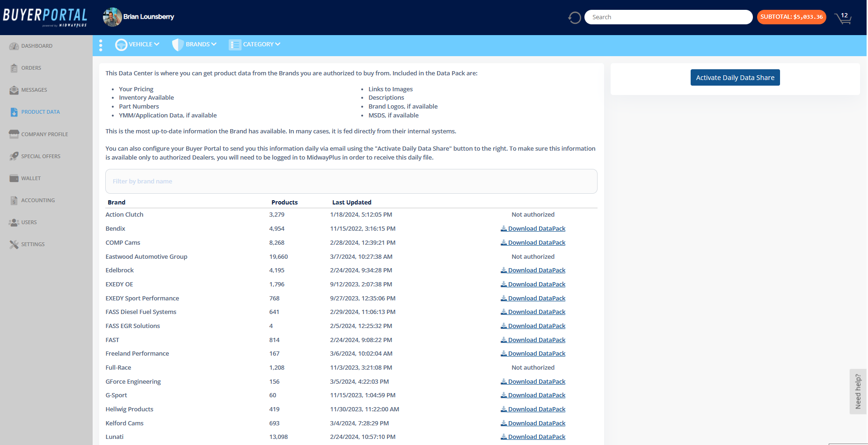Download DataPack for EXEDY OE
The width and height of the screenshot is (868, 445).
pos(533,284)
